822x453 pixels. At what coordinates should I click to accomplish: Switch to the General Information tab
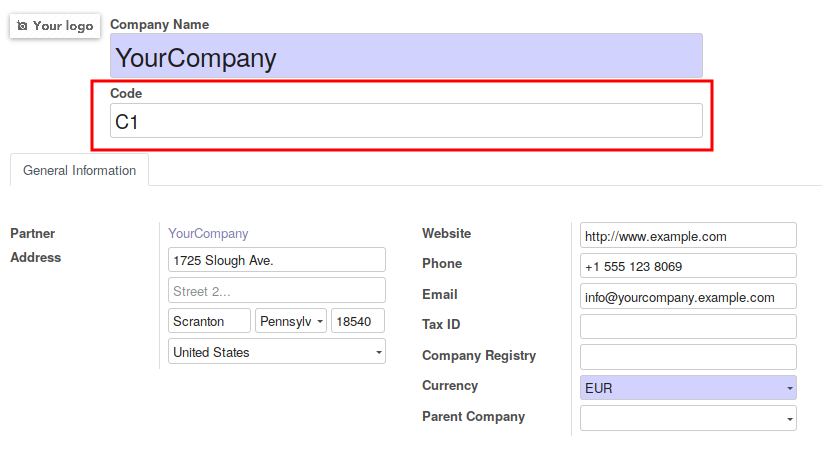(79, 170)
